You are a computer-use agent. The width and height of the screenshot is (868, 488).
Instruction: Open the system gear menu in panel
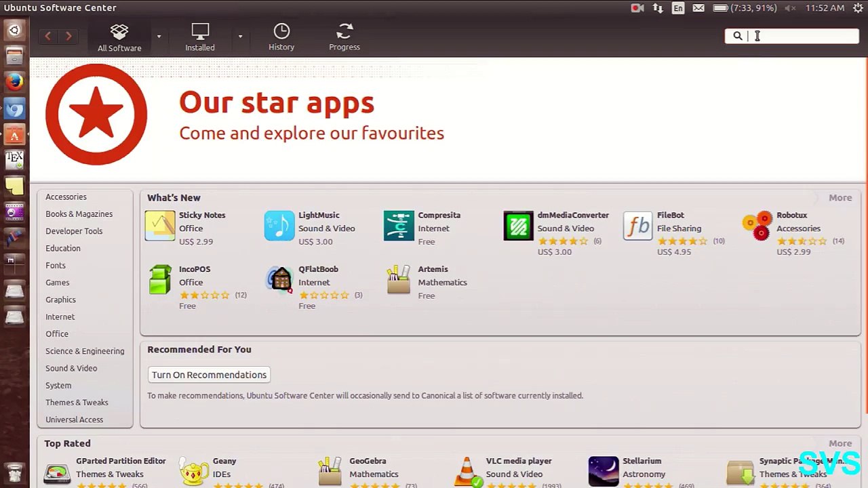click(858, 8)
